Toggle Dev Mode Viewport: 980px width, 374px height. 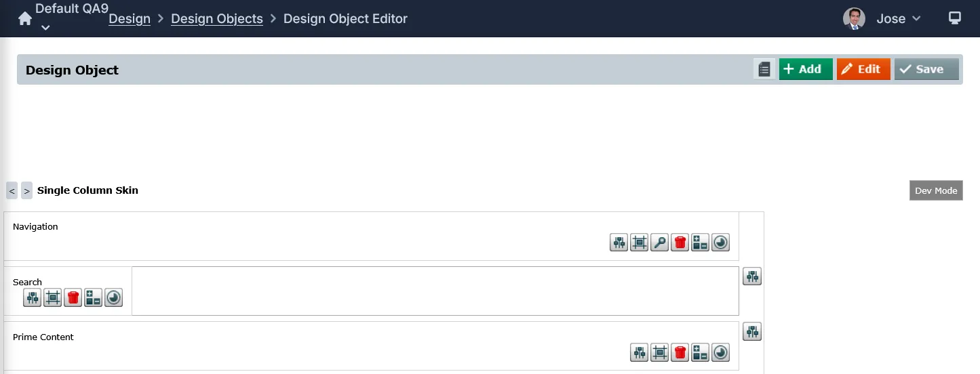tap(936, 190)
